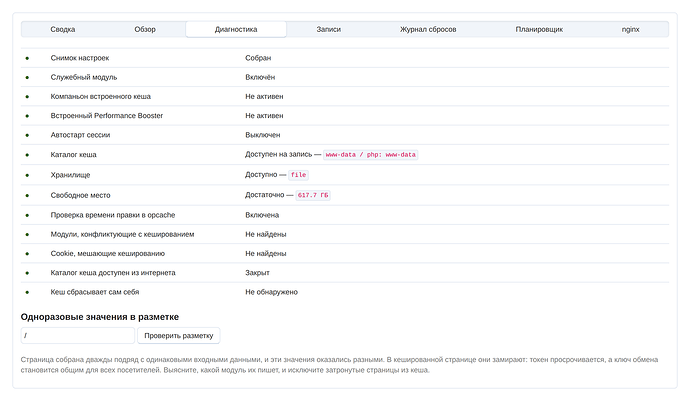This screenshot has height=400, width=690.
Task: Go to the Записи tab
Action: coord(328,29)
